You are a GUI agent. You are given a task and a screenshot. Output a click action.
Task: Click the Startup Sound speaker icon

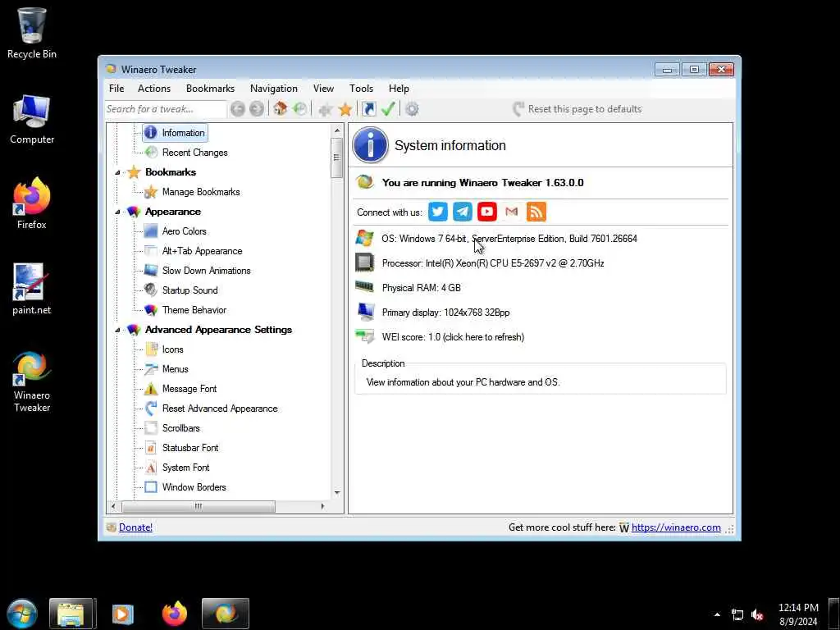click(151, 290)
